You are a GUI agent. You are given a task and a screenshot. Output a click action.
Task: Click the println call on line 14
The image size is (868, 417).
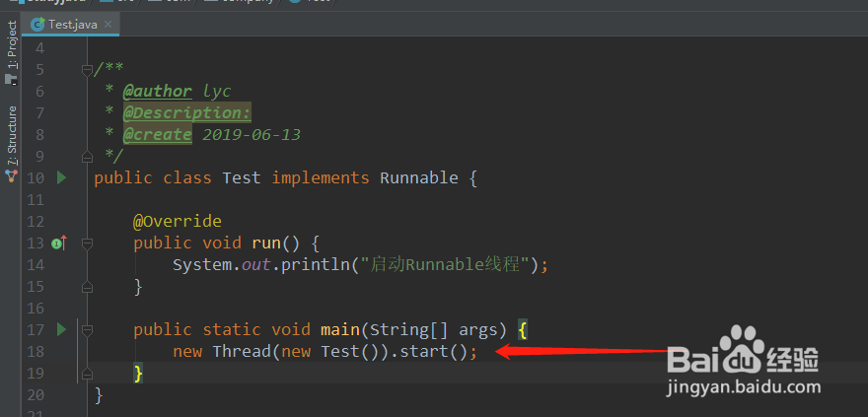pyautogui.click(x=315, y=265)
